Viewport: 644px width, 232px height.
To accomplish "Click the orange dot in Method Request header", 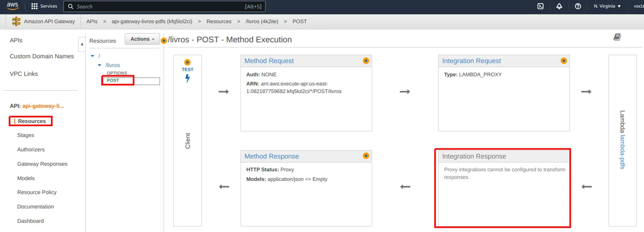I will [x=366, y=61].
